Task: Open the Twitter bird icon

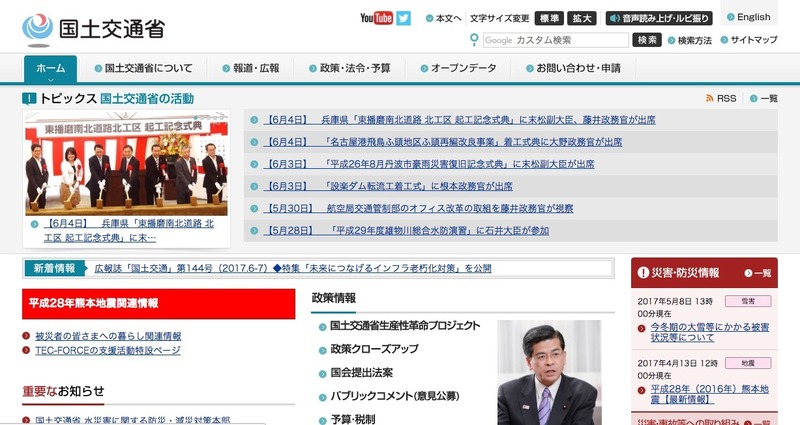Action: click(404, 18)
